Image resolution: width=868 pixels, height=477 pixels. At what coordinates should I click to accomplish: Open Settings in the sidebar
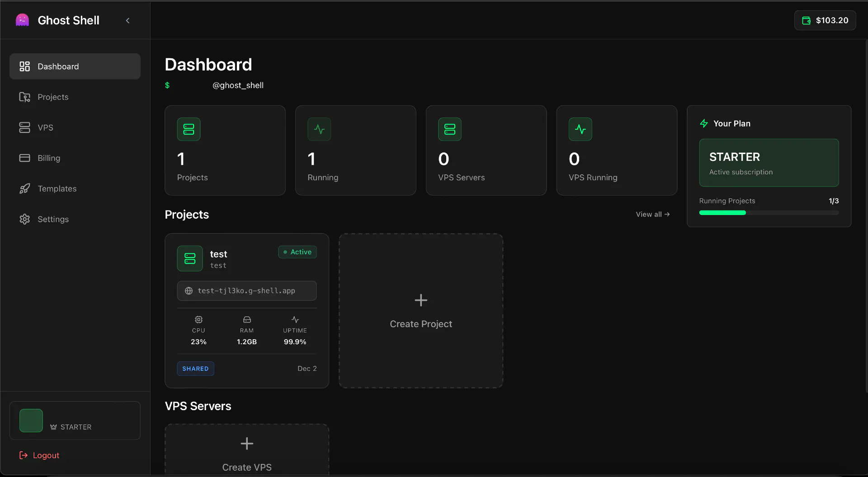click(75, 219)
